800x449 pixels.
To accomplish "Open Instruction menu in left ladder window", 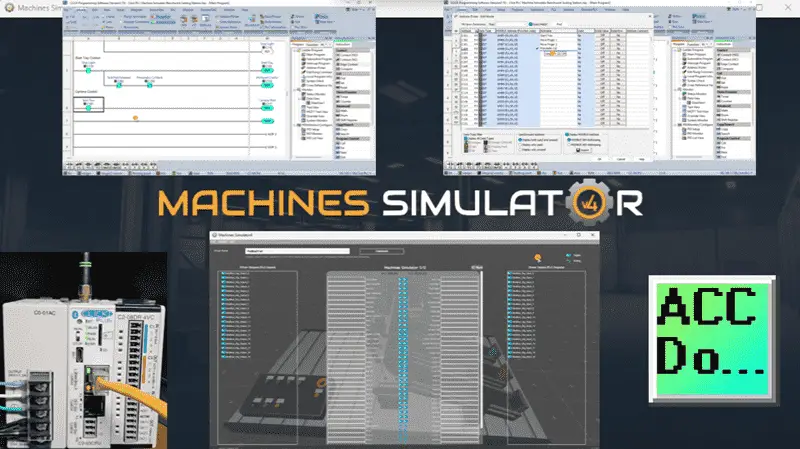I will (157, 10).
